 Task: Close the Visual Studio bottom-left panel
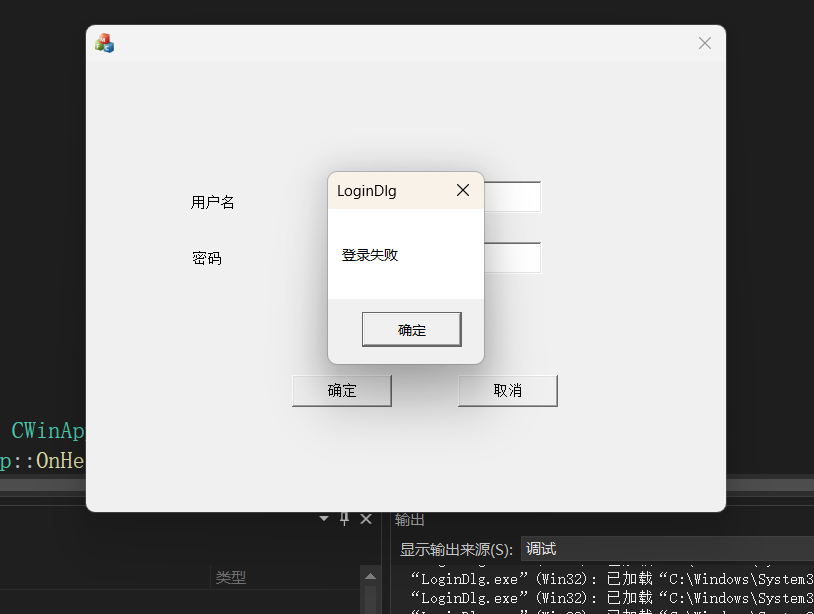[x=366, y=519]
